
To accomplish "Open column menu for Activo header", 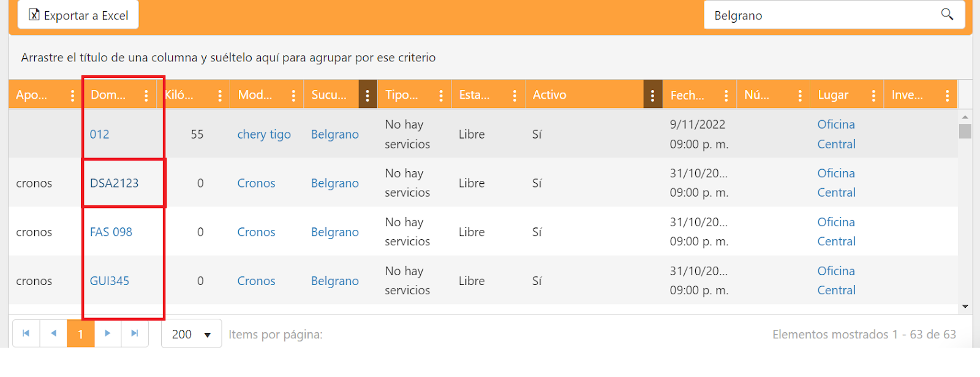I will click(x=652, y=96).
